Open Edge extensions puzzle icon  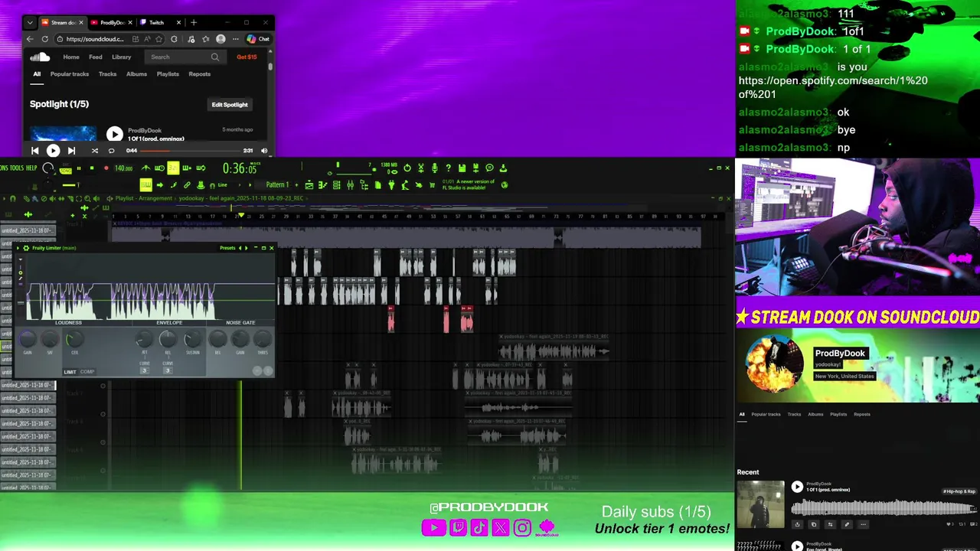174,39
